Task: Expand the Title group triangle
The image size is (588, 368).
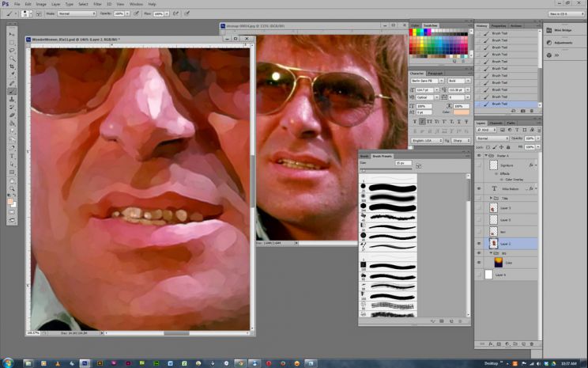Action: [x=491, y=198]
